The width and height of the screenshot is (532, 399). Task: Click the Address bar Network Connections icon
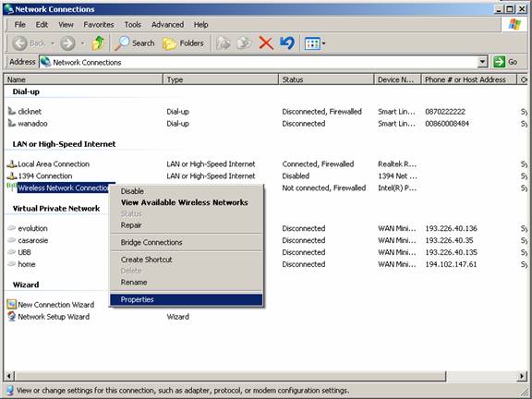point(45,62)
